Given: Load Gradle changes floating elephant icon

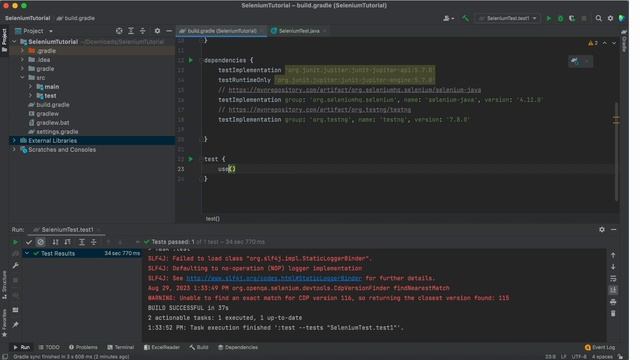Looking at the screenshot, I should (575, 61).
